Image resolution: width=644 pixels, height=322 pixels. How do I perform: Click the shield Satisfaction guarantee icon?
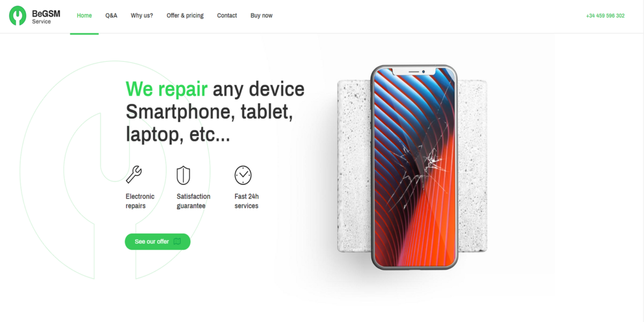184,175
